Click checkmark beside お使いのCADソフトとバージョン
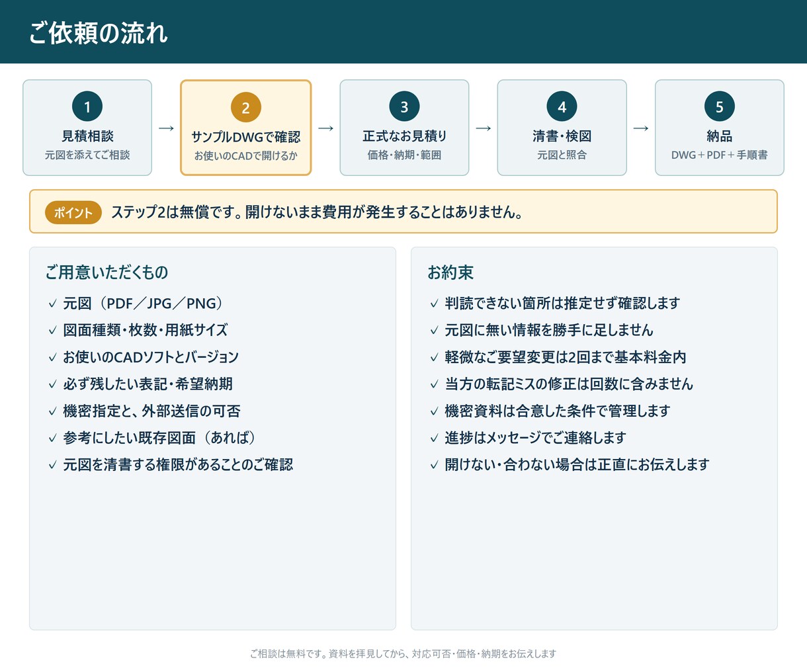Viewport: 807px width, 672px height. [52, 357]
